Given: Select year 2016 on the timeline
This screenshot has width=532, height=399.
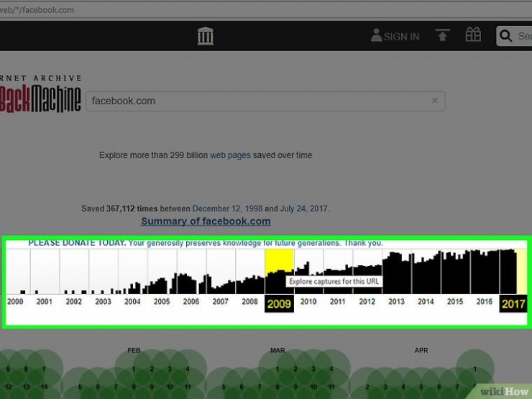Looking at the screenshot, I should (x=485, y=302).
